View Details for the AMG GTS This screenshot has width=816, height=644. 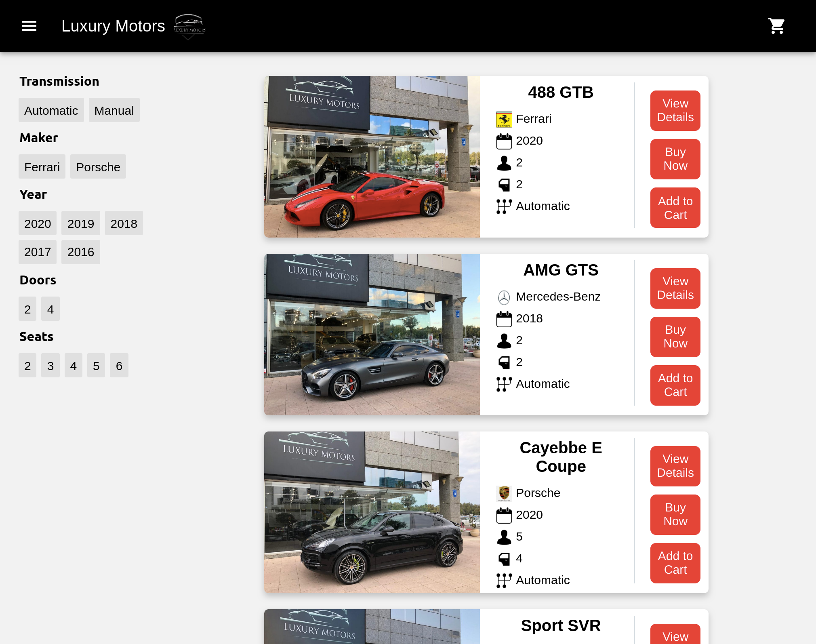click(675, 288)
